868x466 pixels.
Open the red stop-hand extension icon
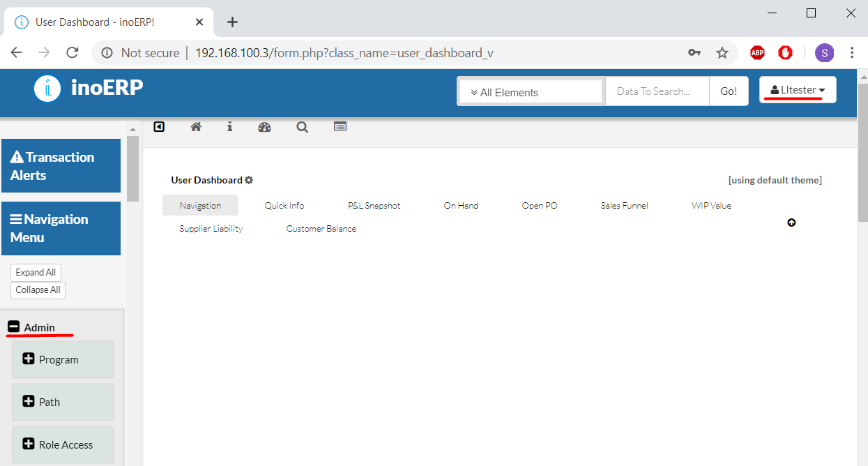pos(786,53)
